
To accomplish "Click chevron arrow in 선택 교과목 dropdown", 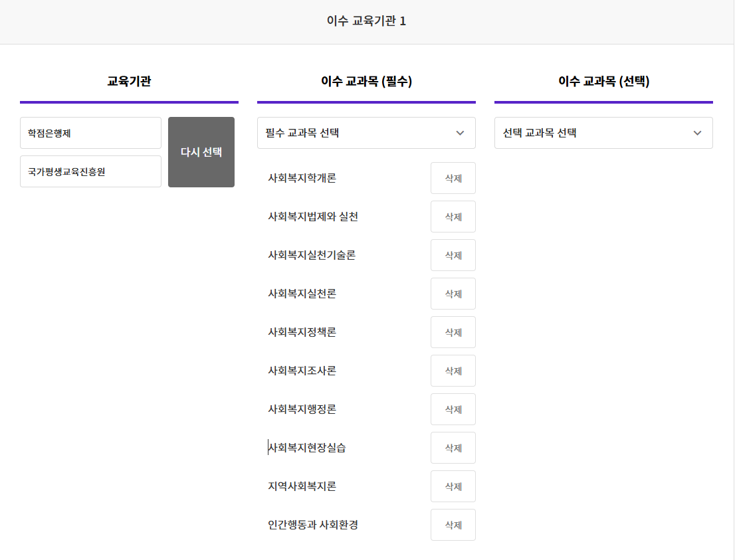I will (697, 133).
